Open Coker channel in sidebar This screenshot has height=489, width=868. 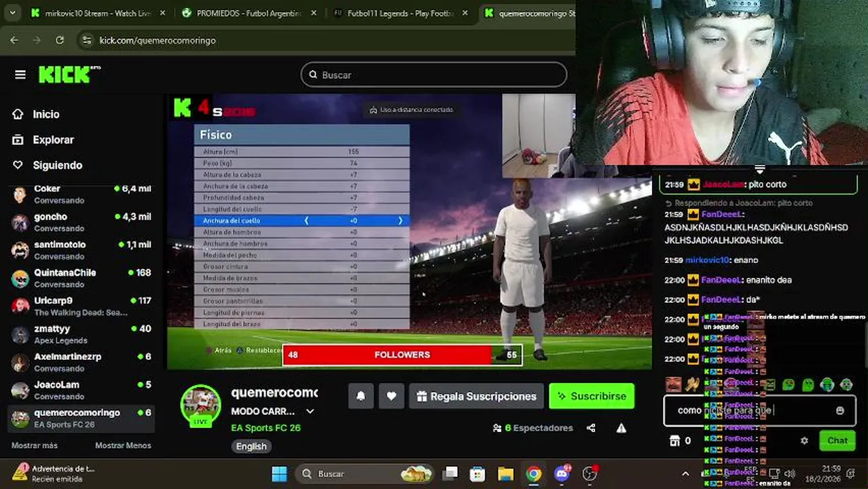(x=82, y=194)
